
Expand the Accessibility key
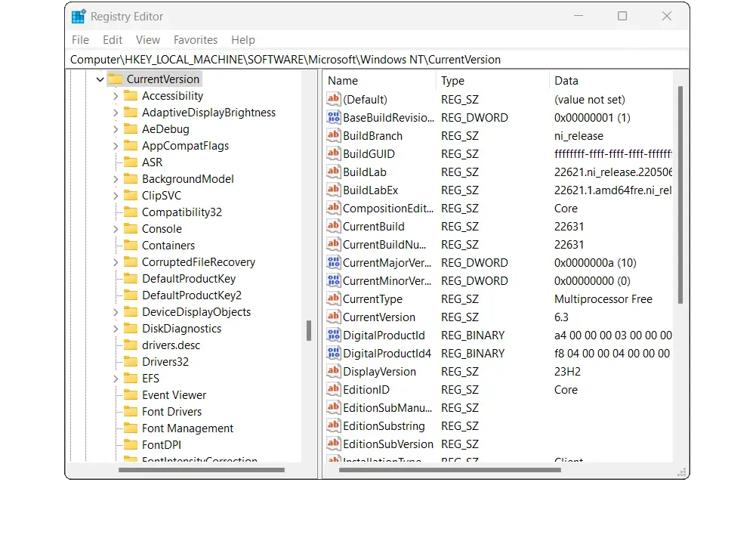[x=116, y=96]
